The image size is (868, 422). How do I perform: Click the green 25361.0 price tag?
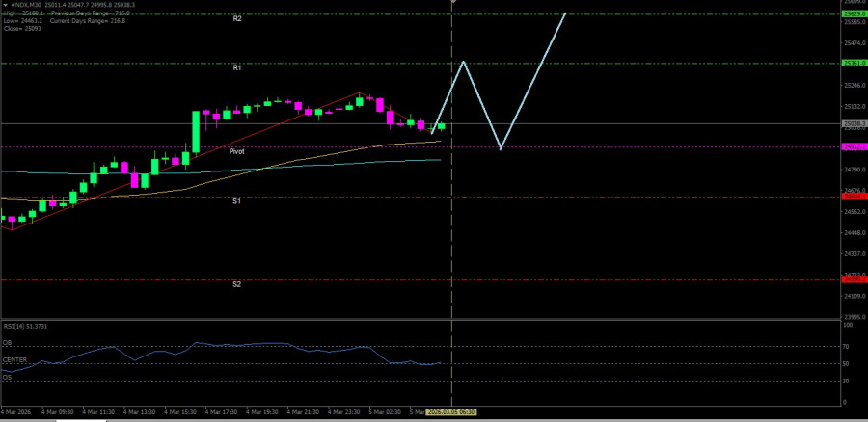(854, 63)
